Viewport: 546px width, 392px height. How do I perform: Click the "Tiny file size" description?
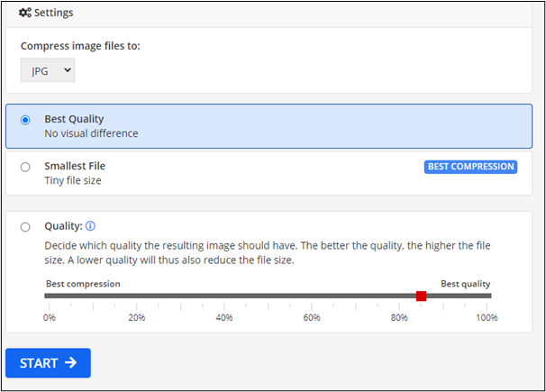[x=73, y=180]
